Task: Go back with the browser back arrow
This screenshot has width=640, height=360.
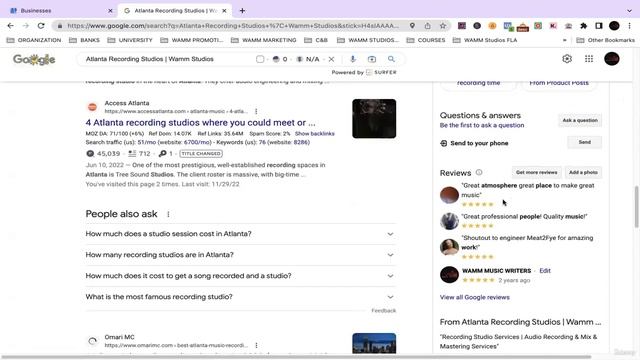Action: [x=11, y=26]
